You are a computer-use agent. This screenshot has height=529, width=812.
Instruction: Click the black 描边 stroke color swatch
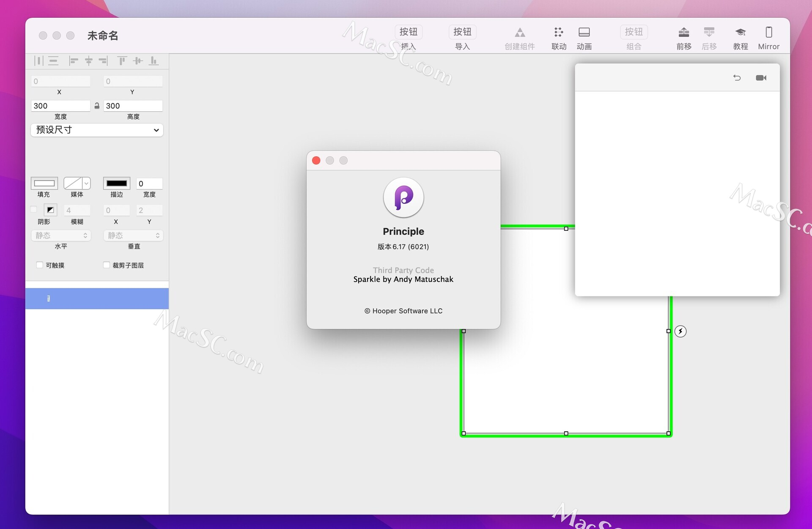(x=116, y=183)
